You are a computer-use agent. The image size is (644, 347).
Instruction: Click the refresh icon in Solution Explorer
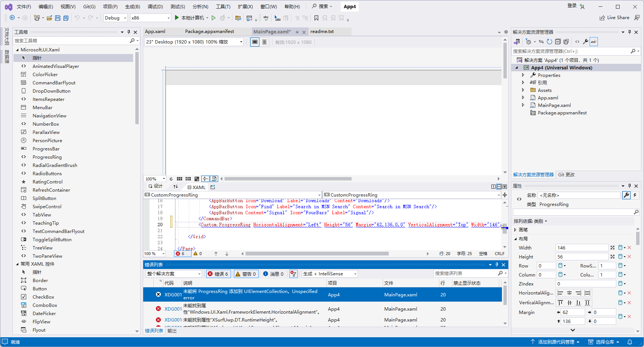[549, 42]
